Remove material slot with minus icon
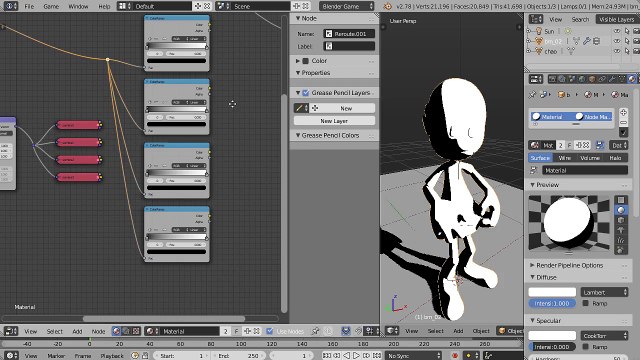 pyautogui.click(x=623, y=122)
